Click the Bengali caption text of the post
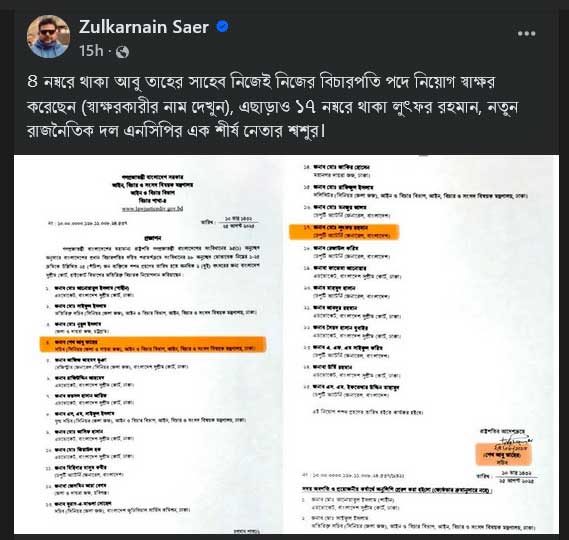The image size is (569, 540). pos(272,106)
